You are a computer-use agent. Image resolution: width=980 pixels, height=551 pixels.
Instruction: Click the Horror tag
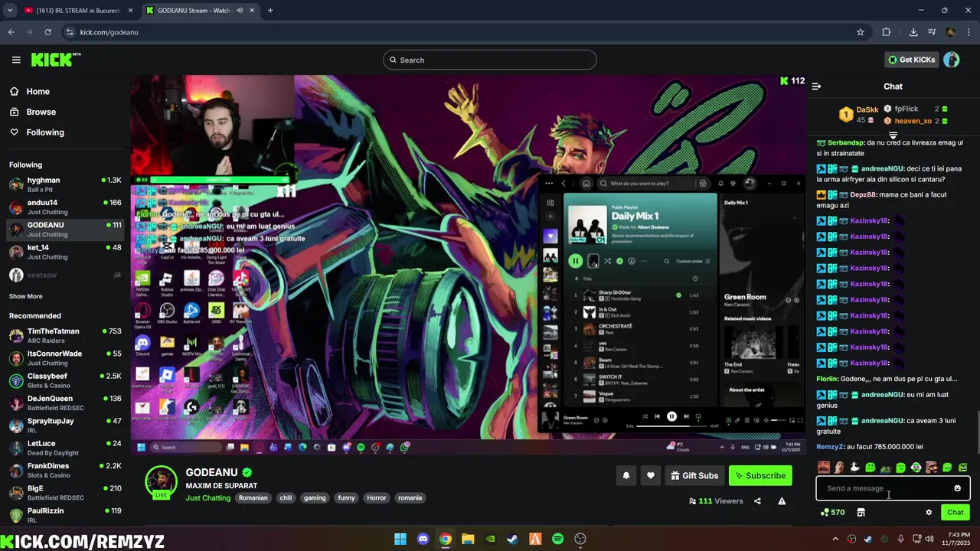pyautogui.click(x=377, y=498)
